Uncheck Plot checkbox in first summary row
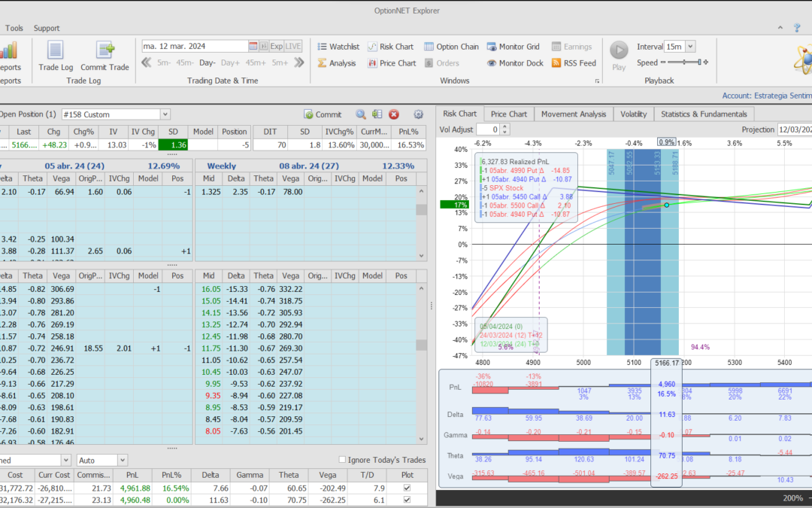This screenshot has width=812, height=508. [x=407, y=488]
